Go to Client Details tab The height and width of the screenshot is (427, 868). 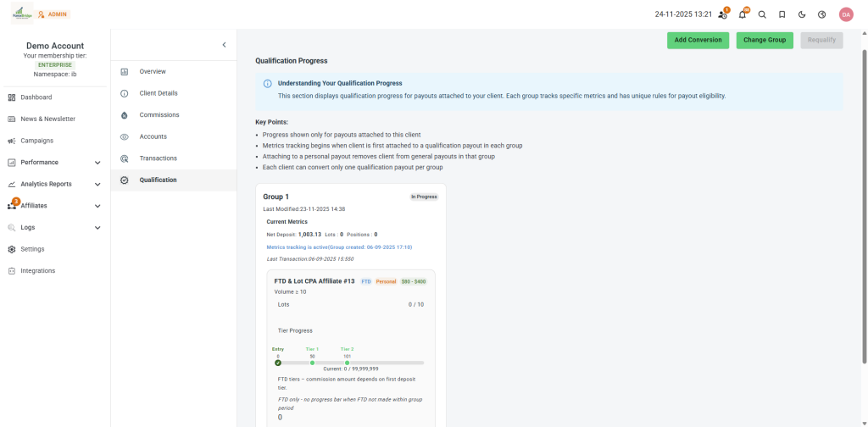[x=159, y=93]
